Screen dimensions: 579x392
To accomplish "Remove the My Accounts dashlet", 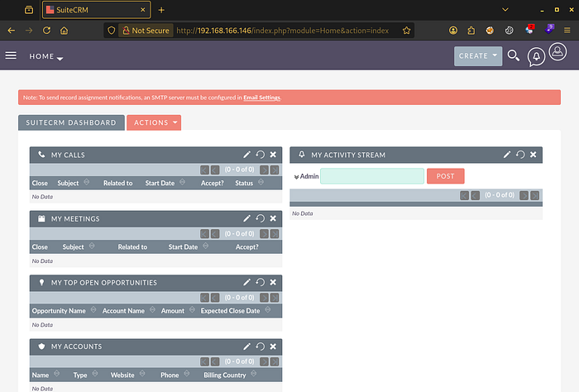I will (x=273, y=347).
